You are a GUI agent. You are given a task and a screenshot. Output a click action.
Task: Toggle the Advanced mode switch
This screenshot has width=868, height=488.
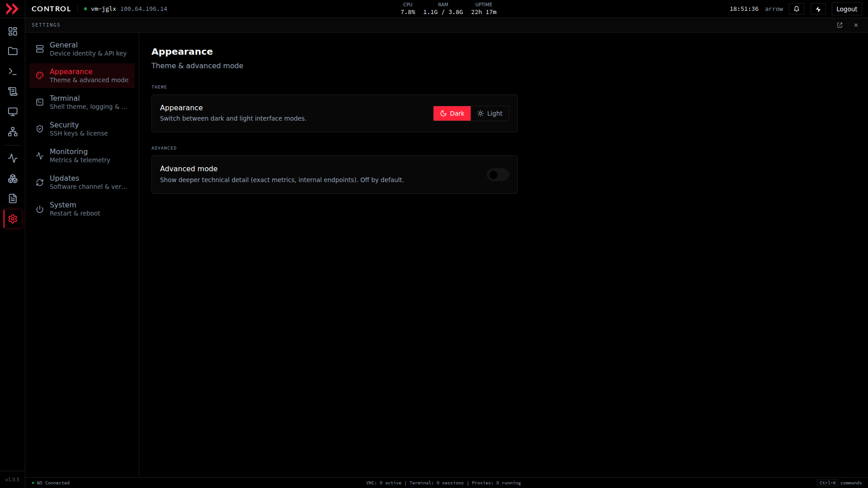pyautogui.click(x=498, y=175)
